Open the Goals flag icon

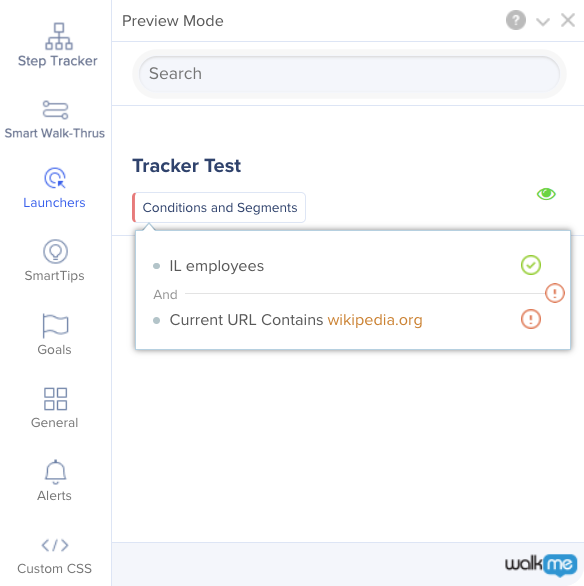pos(55,325)
